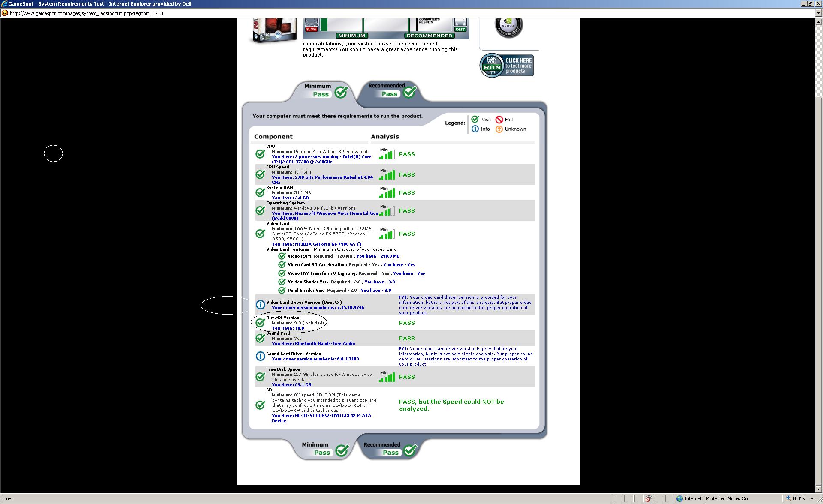Click the DirectX Version row checkmark icon

[260, 323]
